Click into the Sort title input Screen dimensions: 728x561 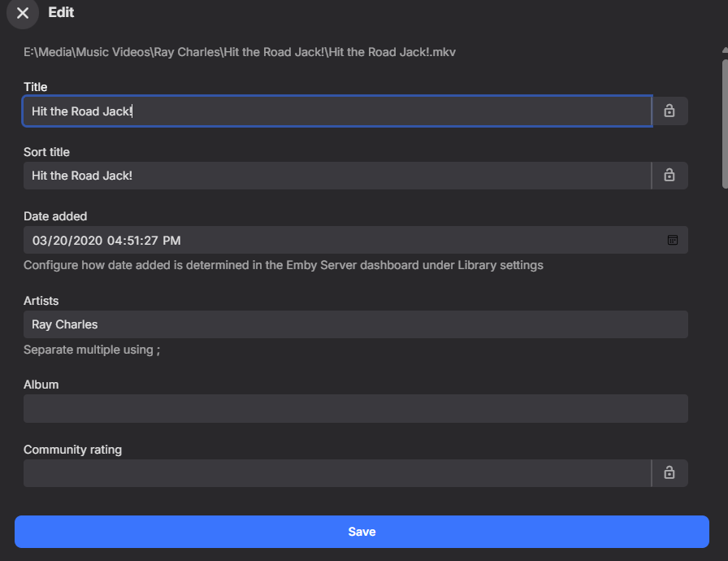click(336, 176)
